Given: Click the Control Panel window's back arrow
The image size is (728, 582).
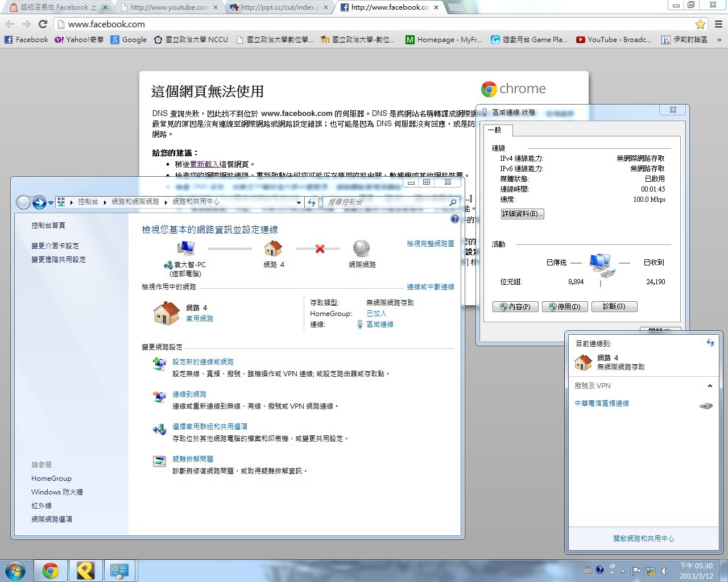Looking at the screenshot, I should pyautogui.click(x=23, y=202).
